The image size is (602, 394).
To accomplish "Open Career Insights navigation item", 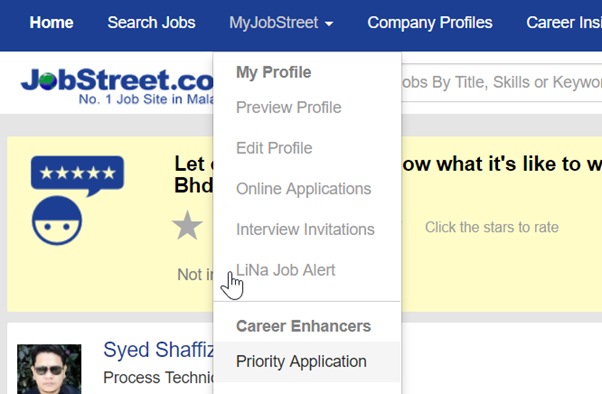I will click(564, 23).
